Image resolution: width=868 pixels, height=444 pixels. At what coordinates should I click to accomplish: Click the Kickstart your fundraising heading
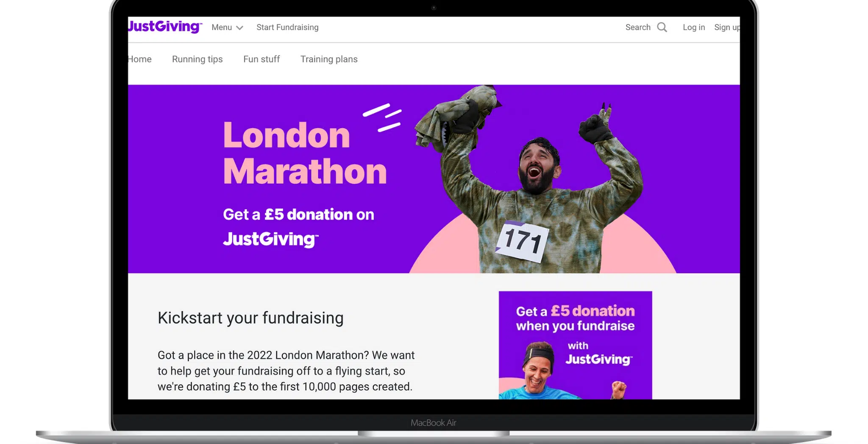pyautogui.click(x=250, y=318)
